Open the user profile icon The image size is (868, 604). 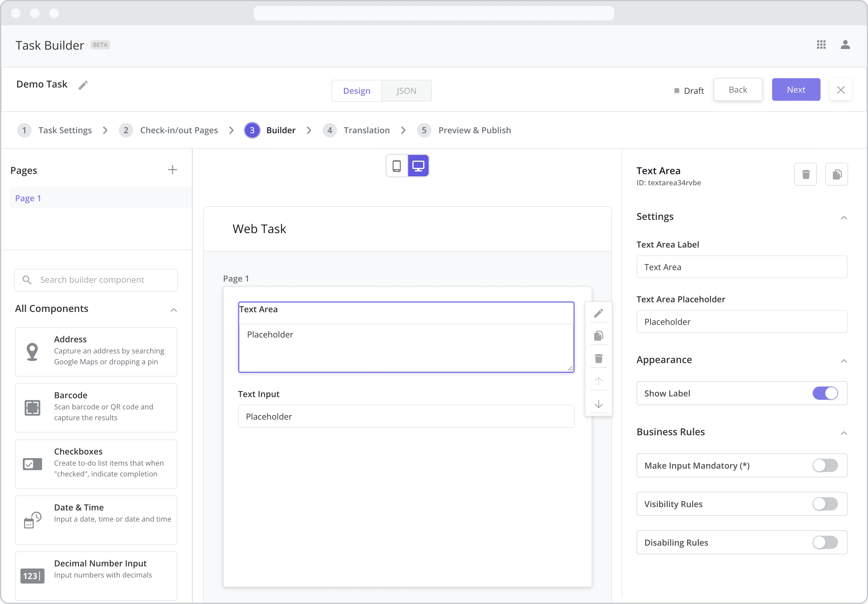845,45
